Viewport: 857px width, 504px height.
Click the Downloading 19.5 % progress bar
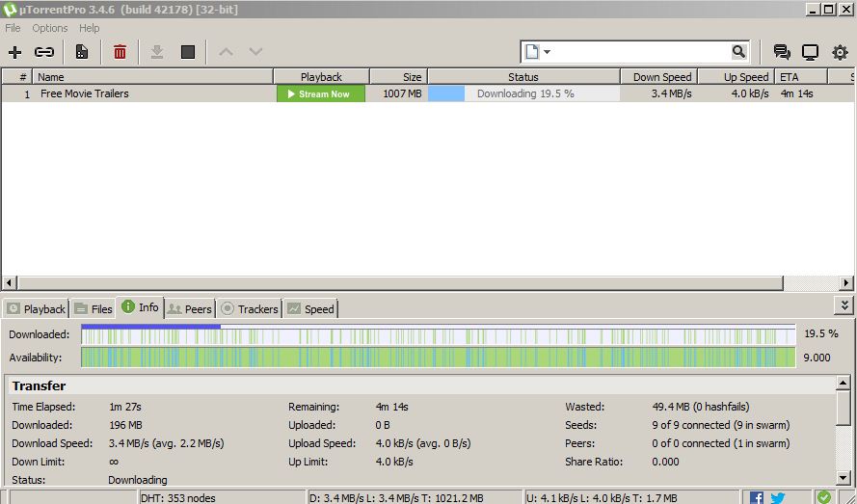(523, 93)
